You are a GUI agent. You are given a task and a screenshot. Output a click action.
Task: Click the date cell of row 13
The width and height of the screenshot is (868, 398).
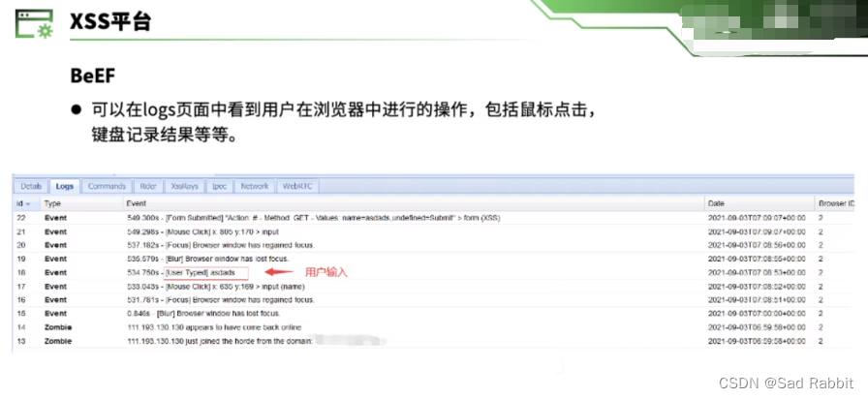(x=757, y=342)
